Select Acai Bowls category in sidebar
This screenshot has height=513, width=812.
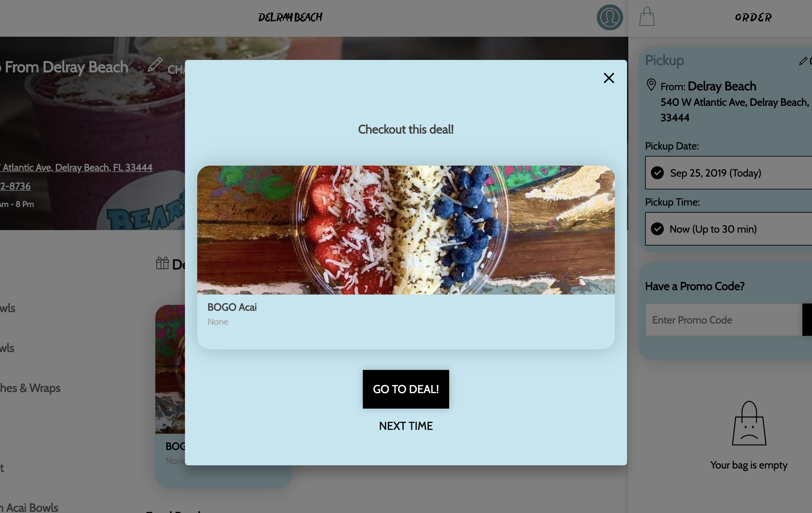tap(29, 507)
